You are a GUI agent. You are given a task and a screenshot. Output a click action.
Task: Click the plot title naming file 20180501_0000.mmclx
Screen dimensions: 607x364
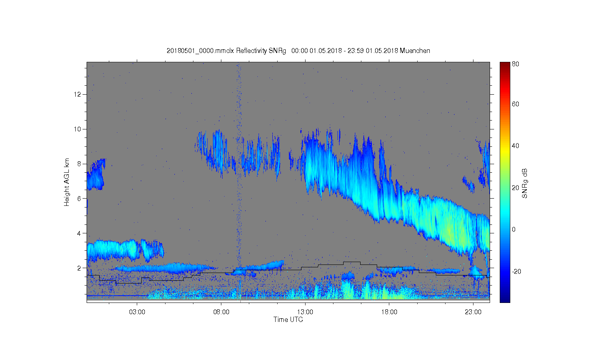click(298, 51)
